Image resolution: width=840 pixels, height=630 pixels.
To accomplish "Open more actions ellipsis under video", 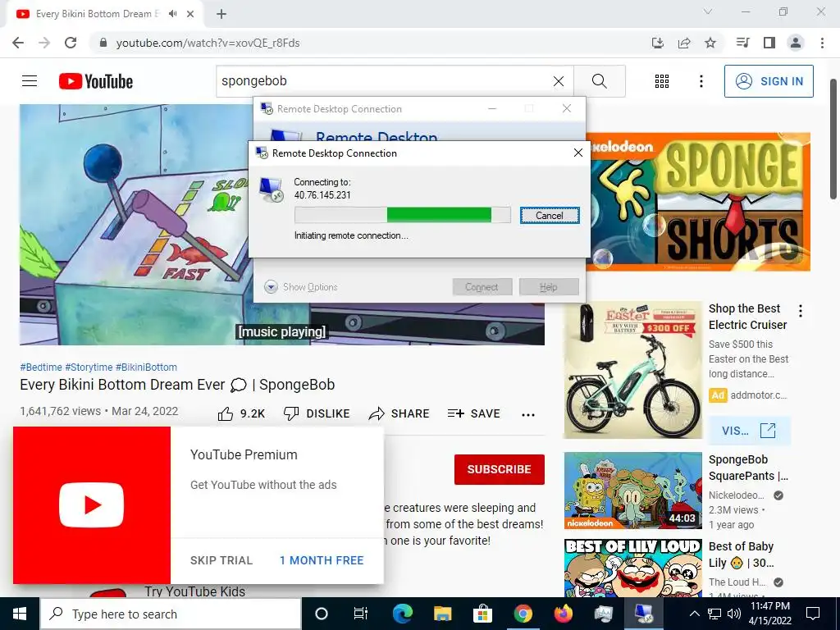I will (x=528, y=414).
